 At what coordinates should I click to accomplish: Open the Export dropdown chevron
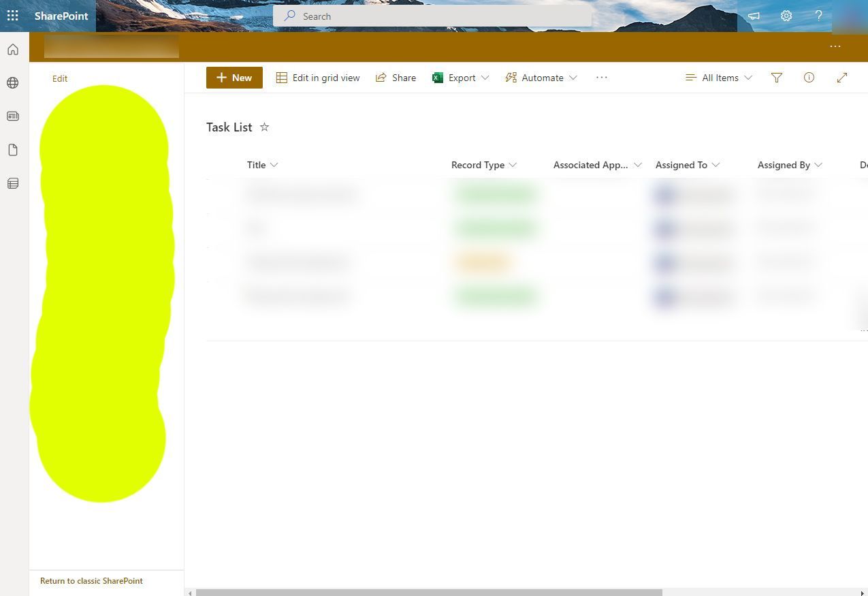pos(485,78)
